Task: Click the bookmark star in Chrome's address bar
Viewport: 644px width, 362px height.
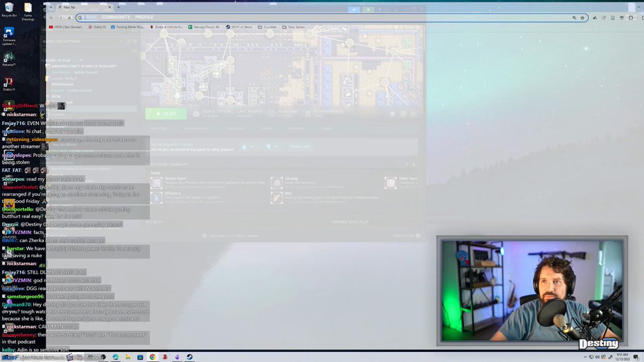Action: (x=582, y=18)
